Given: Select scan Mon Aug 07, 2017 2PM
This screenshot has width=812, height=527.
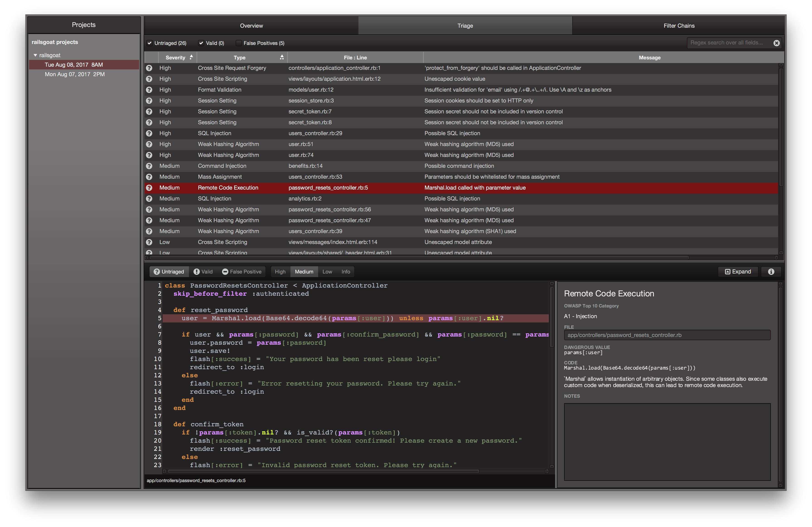Looking at the screenshot, I should 84,74.
